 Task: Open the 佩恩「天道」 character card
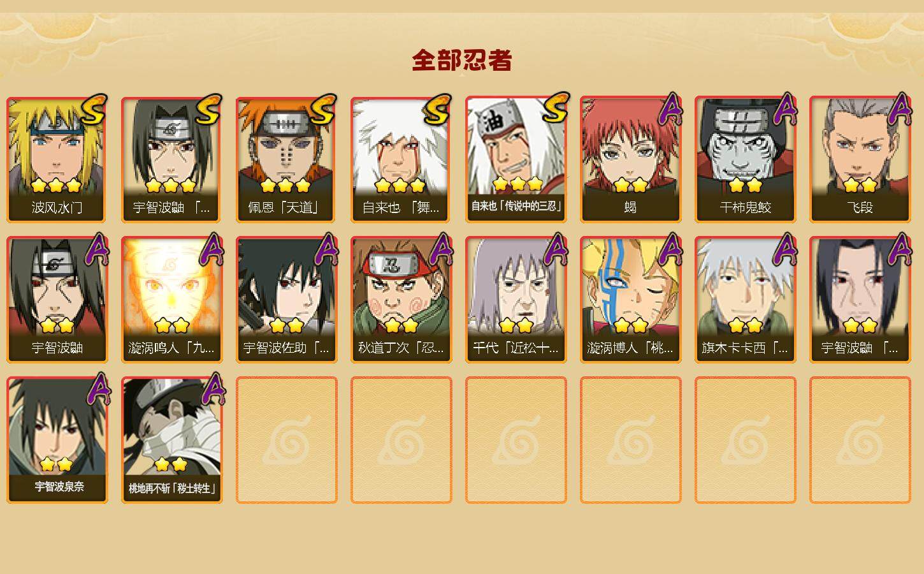click(287, 159)
